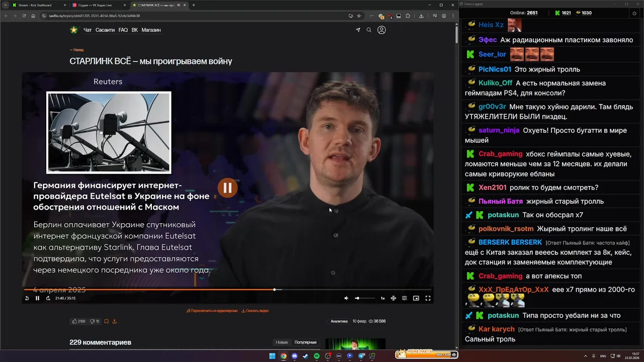
Task: Open browser extensions puzzle icon
Action: 408,16
